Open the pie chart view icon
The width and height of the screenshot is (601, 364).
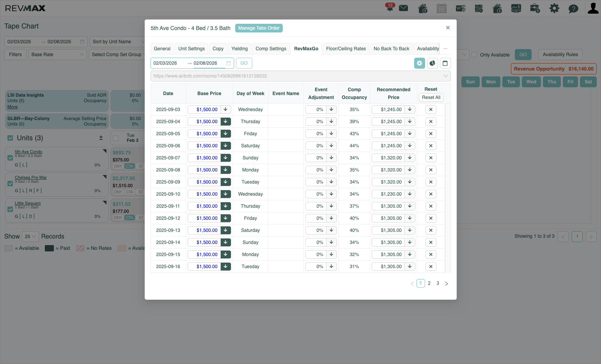pos(433,63)
